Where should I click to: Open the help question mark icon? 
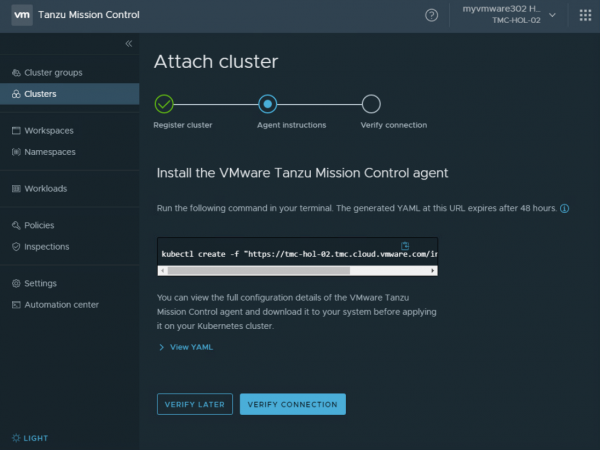431,15
